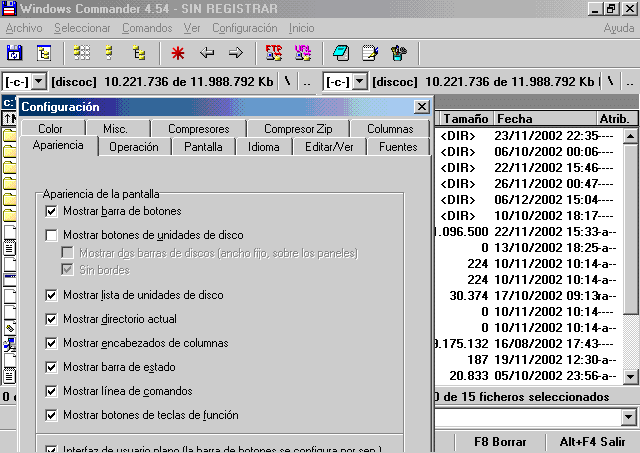This screenshot has width=640, height=453.
Task: Go forward with right arrow icon
Action: tap(236, 53)
